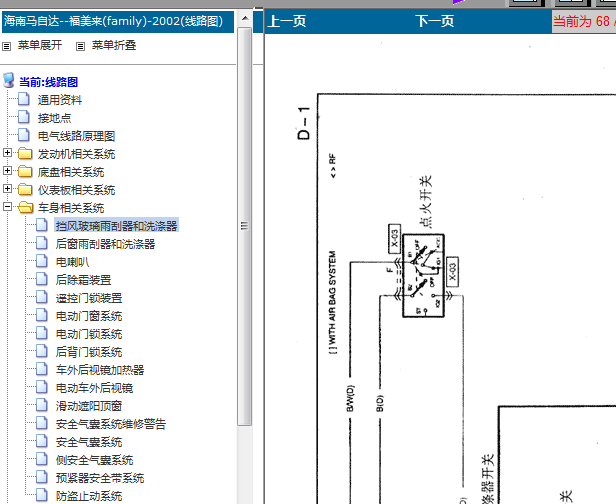The image size is (616, 504).
Task: Click the page icon beside 后窗雨刮器和洗涤器
Action: point(42,243)
